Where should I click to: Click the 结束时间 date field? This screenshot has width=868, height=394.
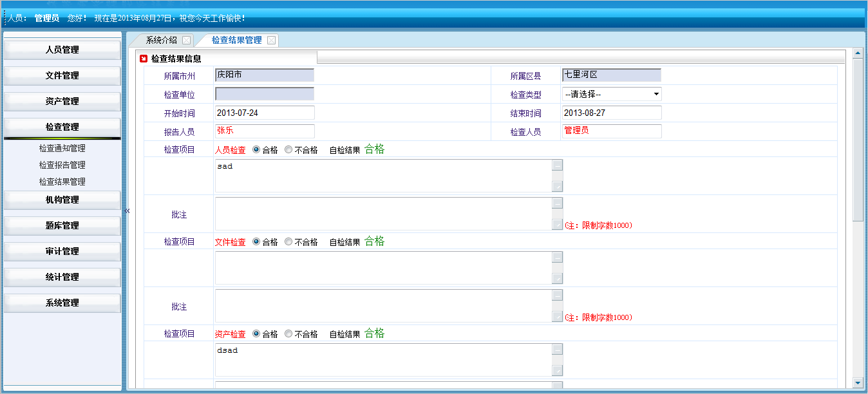[612, 113]
